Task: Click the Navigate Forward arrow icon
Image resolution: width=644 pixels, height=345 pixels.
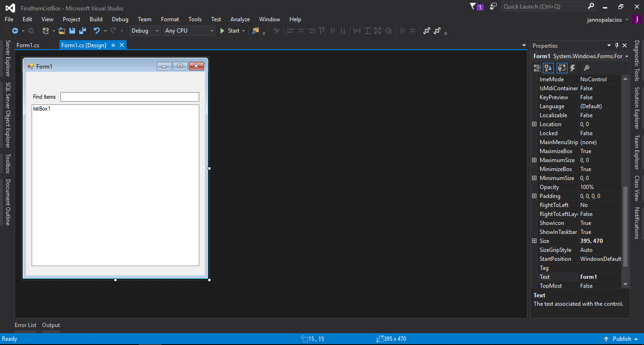Action: click(31, 31)
